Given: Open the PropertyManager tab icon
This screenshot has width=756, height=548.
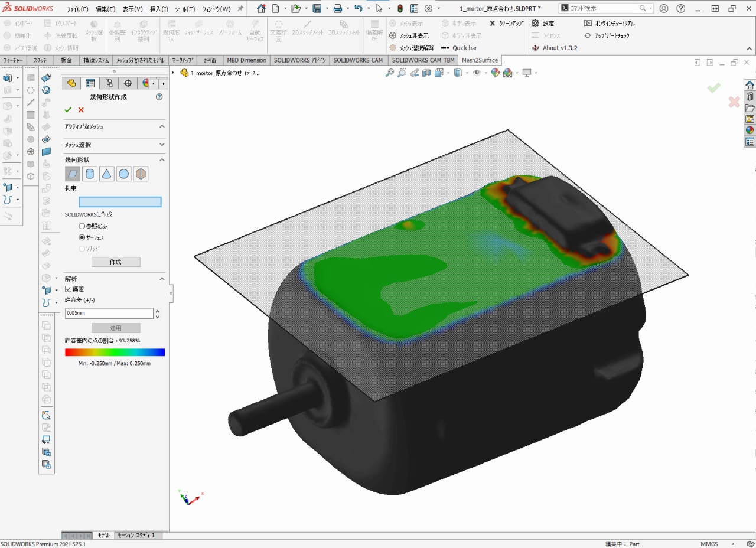Looking at the screenshot, I should click(90, 83).
